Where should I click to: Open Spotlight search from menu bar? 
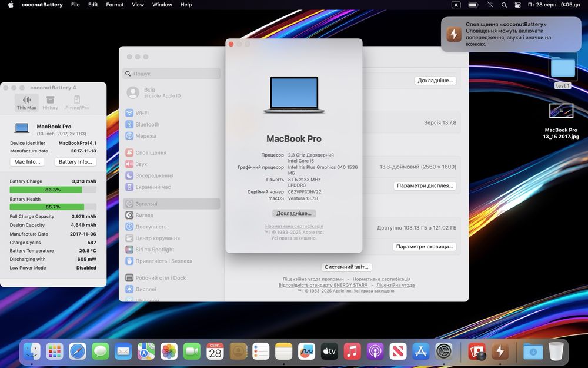click(504, 5)
